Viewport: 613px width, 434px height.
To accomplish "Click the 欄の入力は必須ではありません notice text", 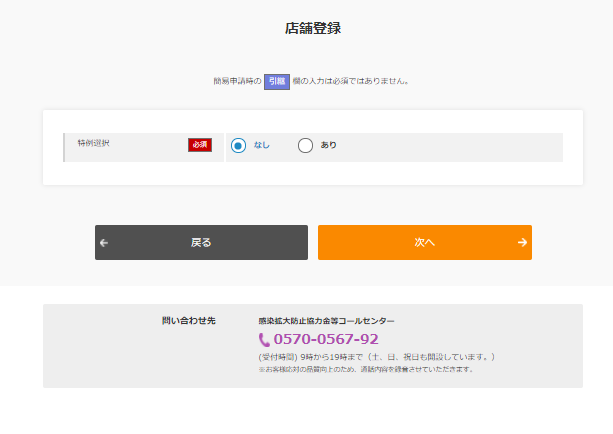I will (x=351, y=81).
